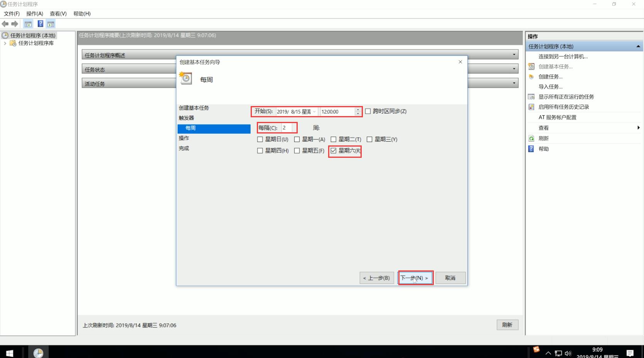The width and height of the screenshot is (644, 358).
Task: Expand 任务计划程序库 tree node
Action: [5, 43]
